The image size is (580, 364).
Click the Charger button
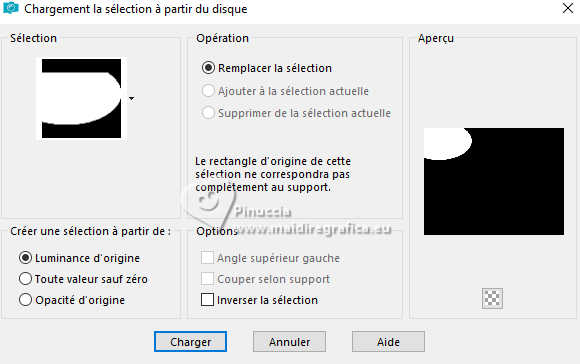click(190, 341)
